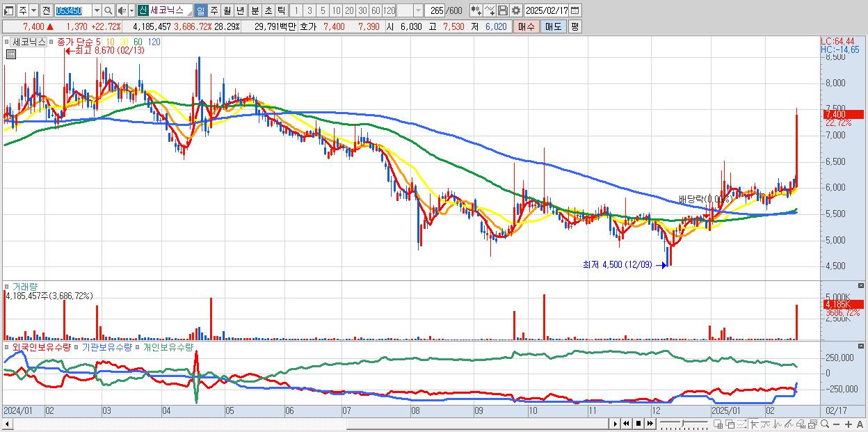Expand the 세코닉스 stock name corner arrow

[x=189, y=12]
